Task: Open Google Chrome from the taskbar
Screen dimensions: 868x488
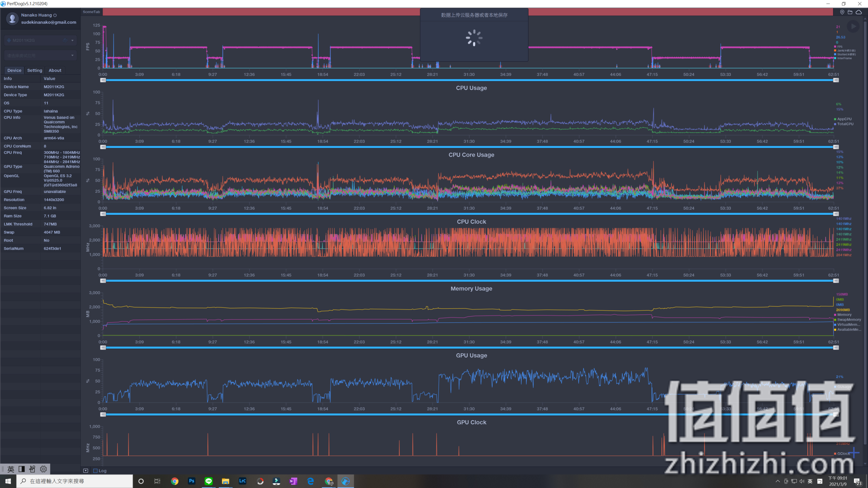Action: click(175, 481)
